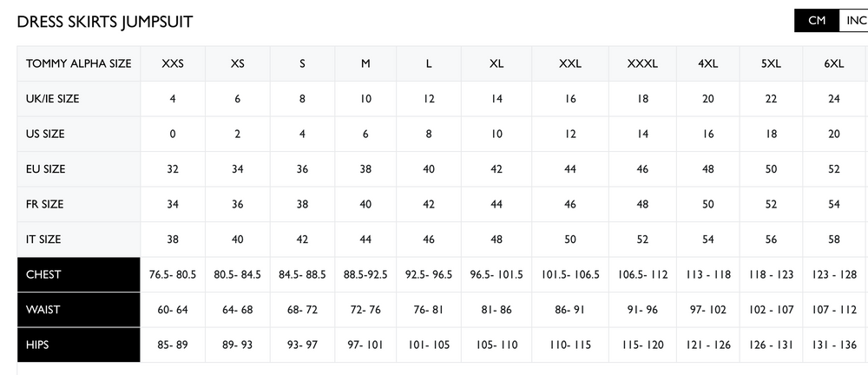Click the XXS size column header

coord(173,63)
